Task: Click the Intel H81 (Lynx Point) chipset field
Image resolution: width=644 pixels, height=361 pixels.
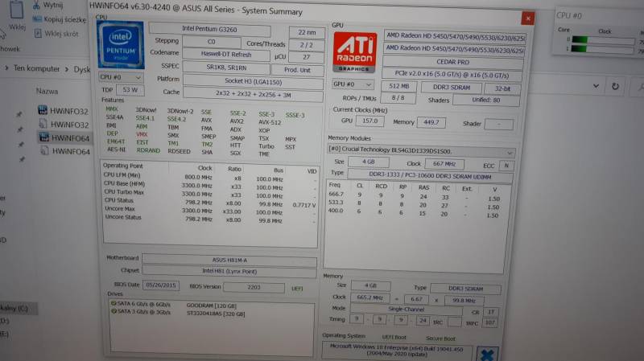Action: (x=229, y=271)
